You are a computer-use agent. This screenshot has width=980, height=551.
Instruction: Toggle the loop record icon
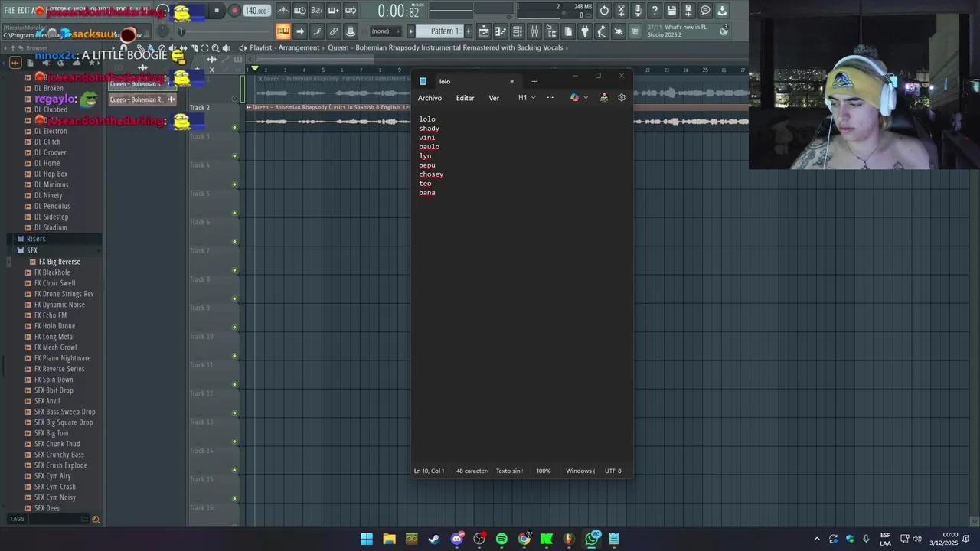tap(351, 11)
